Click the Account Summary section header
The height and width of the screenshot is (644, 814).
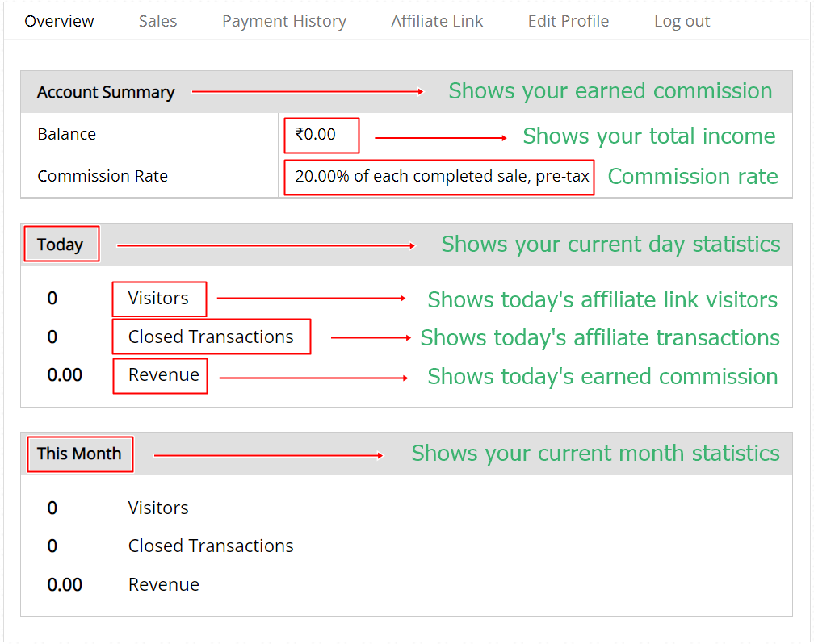click(106, 92)
